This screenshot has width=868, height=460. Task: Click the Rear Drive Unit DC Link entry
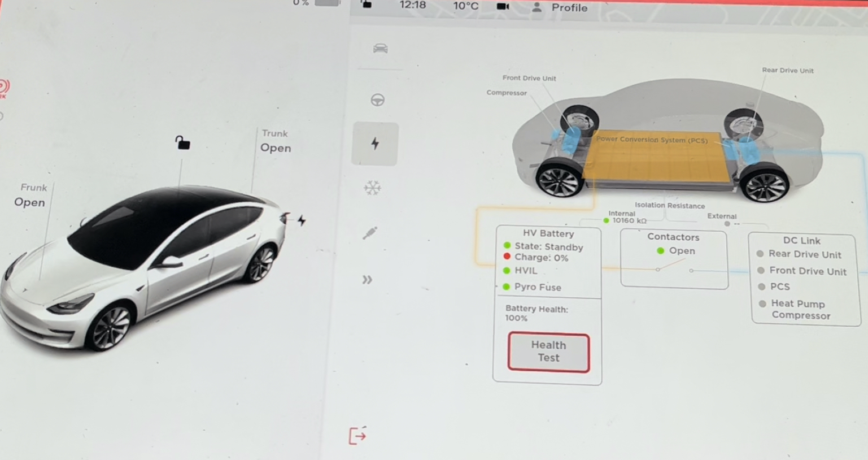[804, 254]
